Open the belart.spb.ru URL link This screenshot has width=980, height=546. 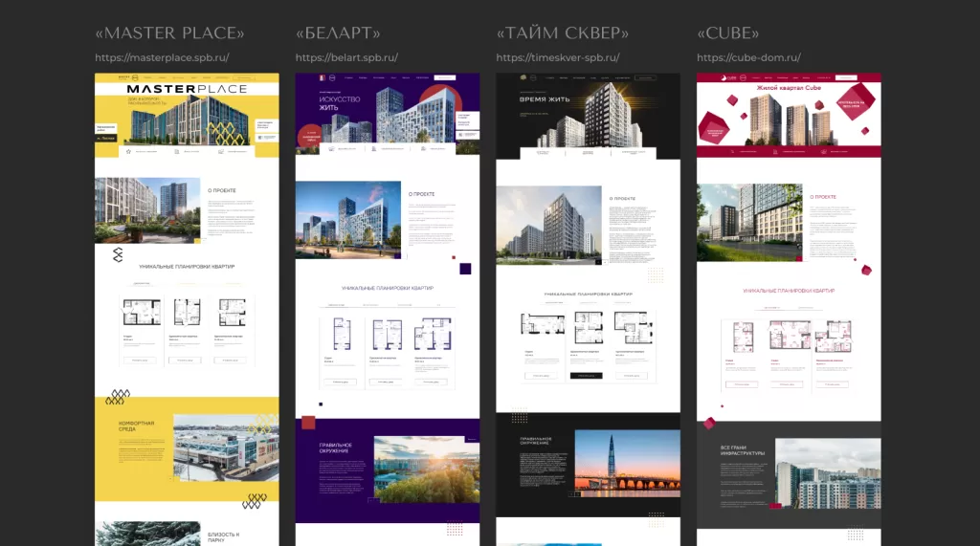(x=346, y=57)
